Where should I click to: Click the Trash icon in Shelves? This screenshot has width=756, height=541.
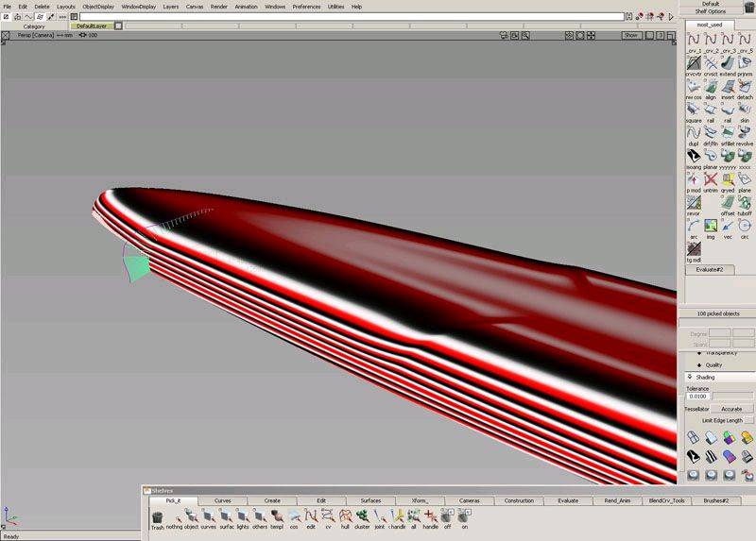click(157, 518)
